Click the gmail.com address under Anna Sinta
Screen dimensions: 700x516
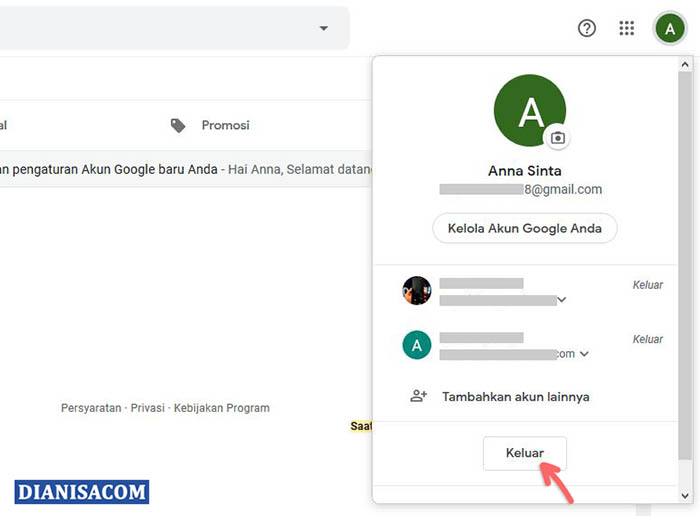[x=521, y=190]
